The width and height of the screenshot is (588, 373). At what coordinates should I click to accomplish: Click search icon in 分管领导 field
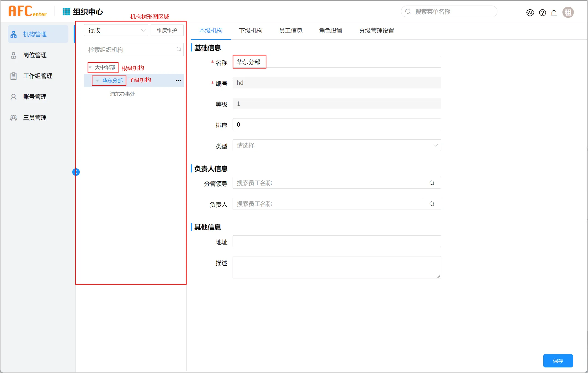point(432,183)
